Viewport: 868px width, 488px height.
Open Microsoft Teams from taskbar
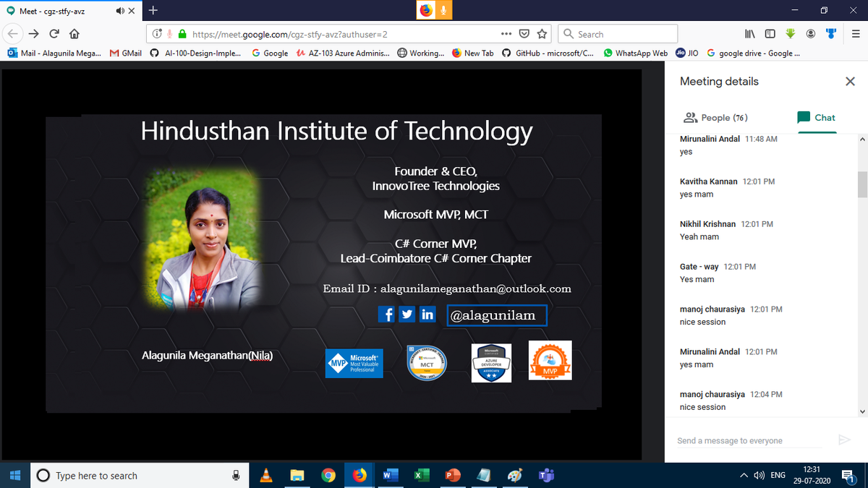pos(546,475)
